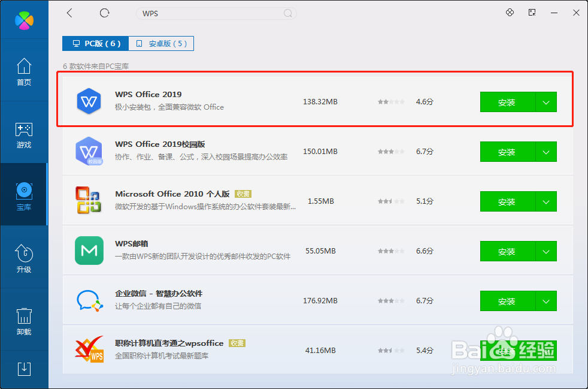
Task: Click the WPS search input field
Action: 216,14
